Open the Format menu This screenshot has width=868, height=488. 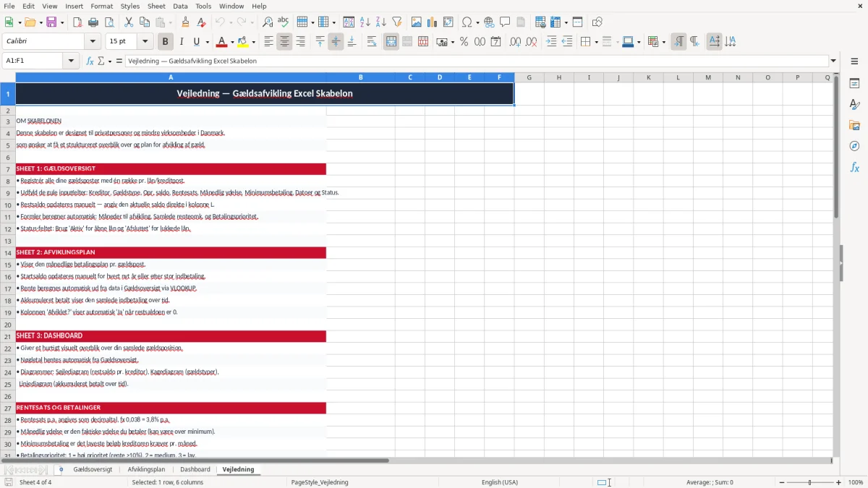click(x=102, y=6)
